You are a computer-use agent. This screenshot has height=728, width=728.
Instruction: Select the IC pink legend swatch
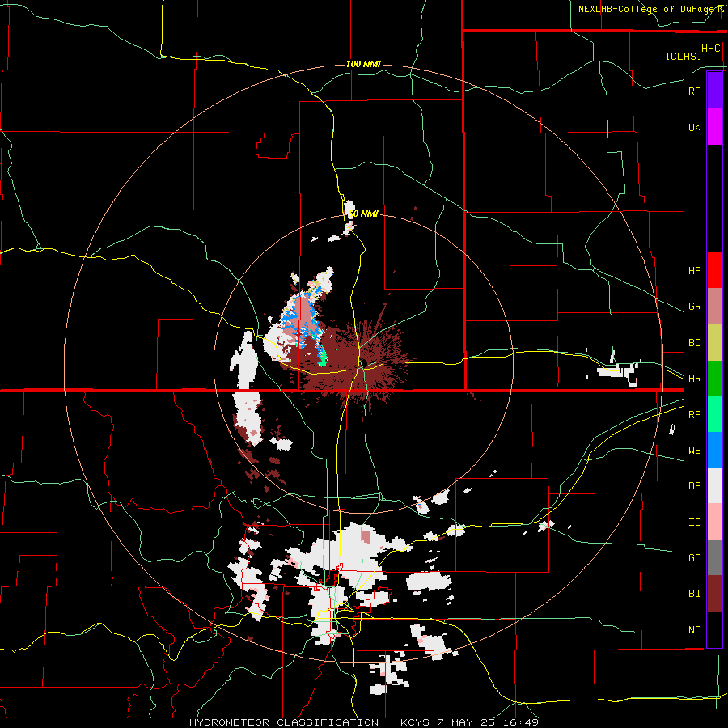714,522
